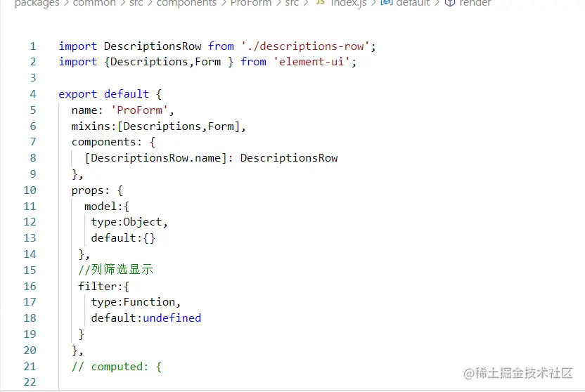Place cursor on 'DescriptionsRow' import name
585x392 pixels.
153,46
